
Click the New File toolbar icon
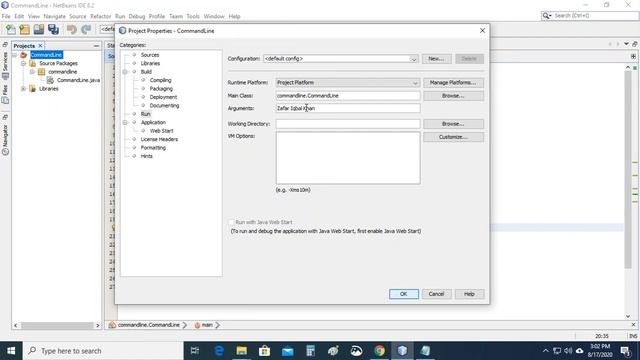10,29
